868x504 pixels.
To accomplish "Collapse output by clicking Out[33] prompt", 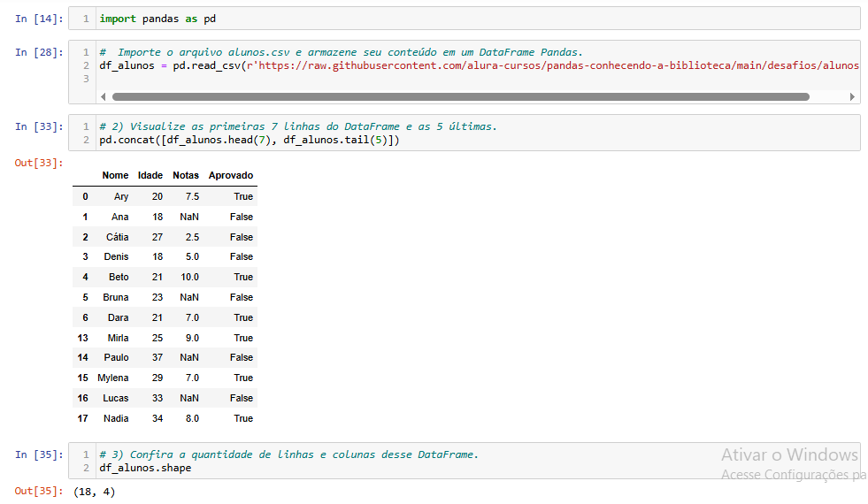I will pos(39,163).
